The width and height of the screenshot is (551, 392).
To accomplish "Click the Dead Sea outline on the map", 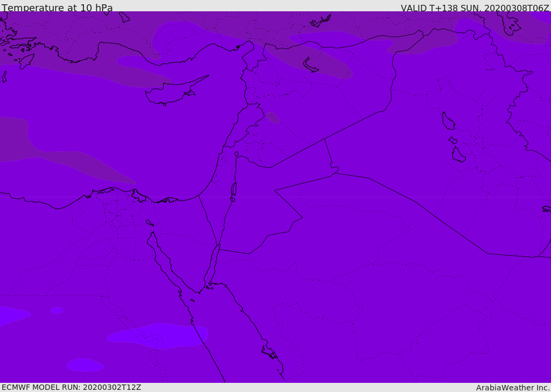I will (x=234, y=191).
